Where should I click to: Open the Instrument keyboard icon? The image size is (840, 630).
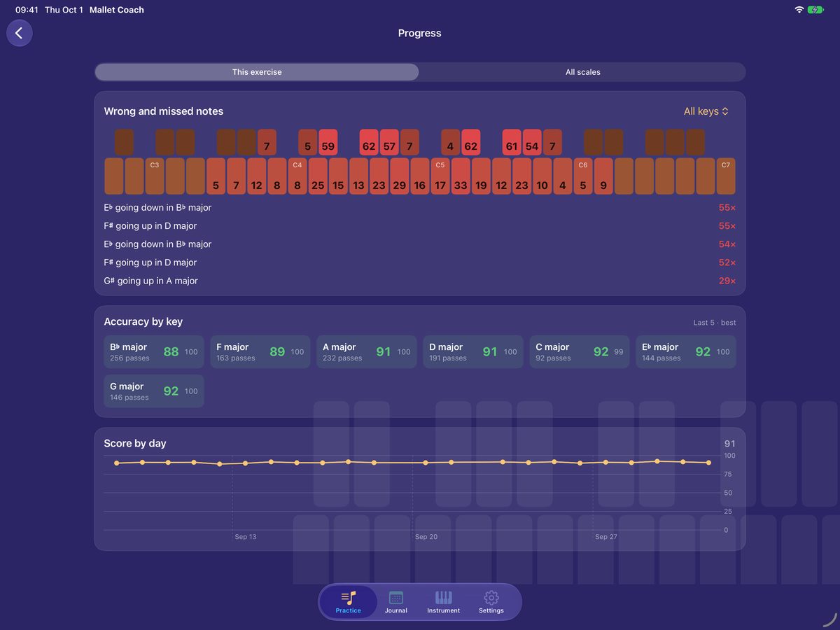pos(444,598)
